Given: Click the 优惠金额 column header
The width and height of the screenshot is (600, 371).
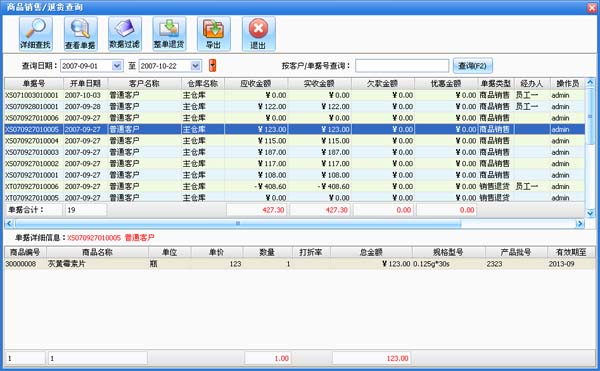Looking at the screenshot, I should point(446,83).
